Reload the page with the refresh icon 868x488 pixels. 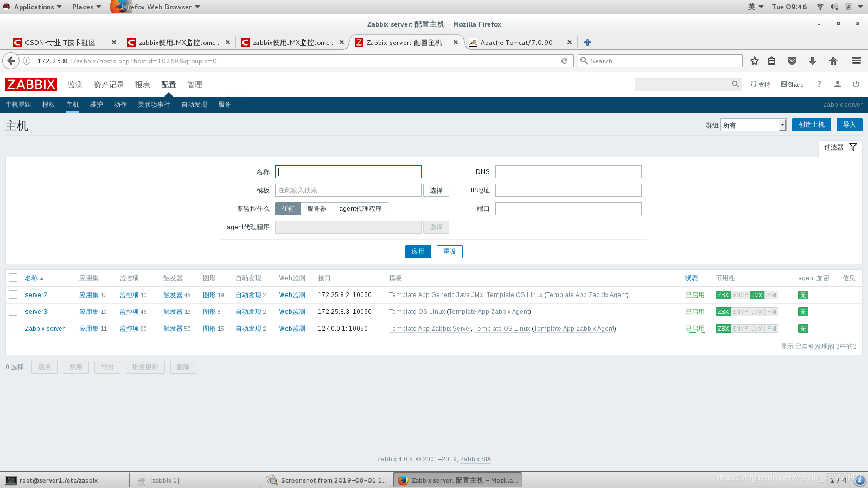tap(564, 61)
